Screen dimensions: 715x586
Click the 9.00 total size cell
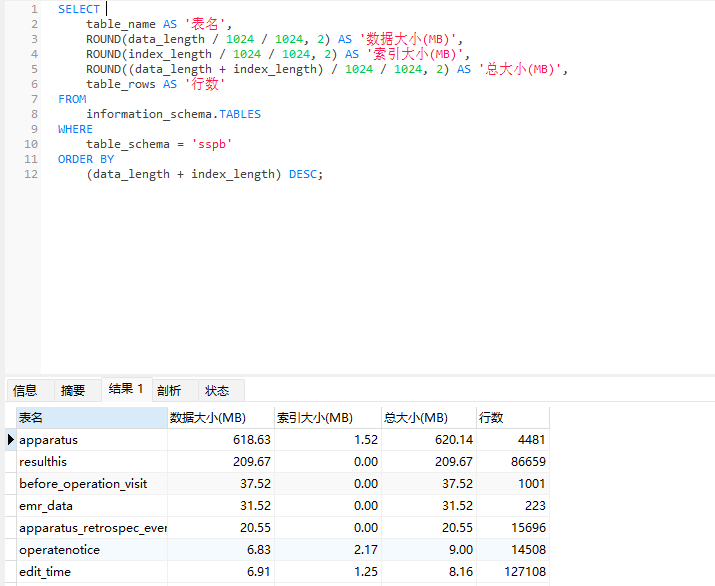tap(429, 550)
